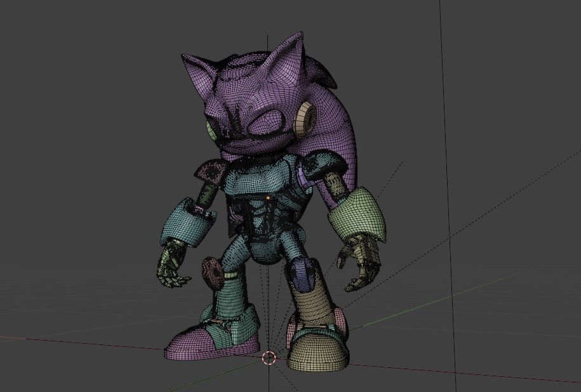Image resolution: width=581 pixels, height=392 pixels.
Task: Click the red-white 3D cursor on the floor
Action: (269, 358)
